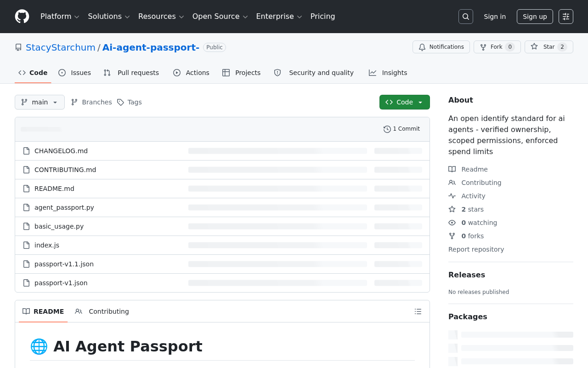
Task: Open Security and quality tab
Action: pyautogui.click(x=314, y=73)
